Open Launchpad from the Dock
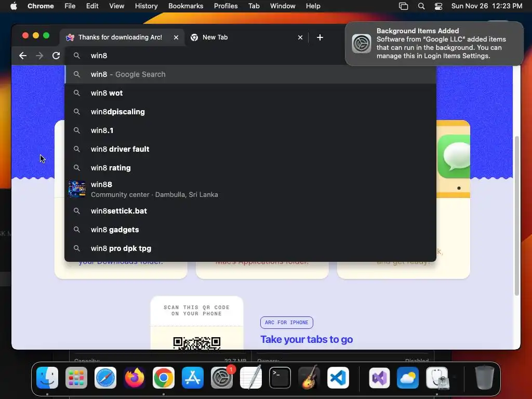 click(x=76, y=378)
